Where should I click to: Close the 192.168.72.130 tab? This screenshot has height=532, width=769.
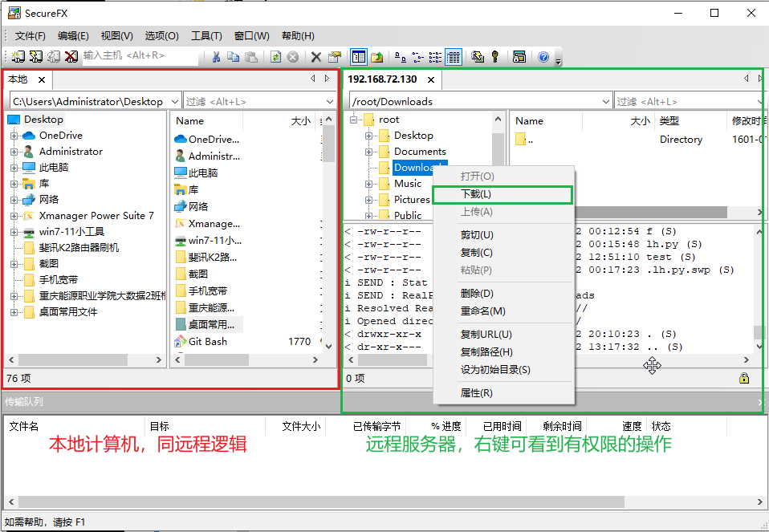(x=431, y=80)
